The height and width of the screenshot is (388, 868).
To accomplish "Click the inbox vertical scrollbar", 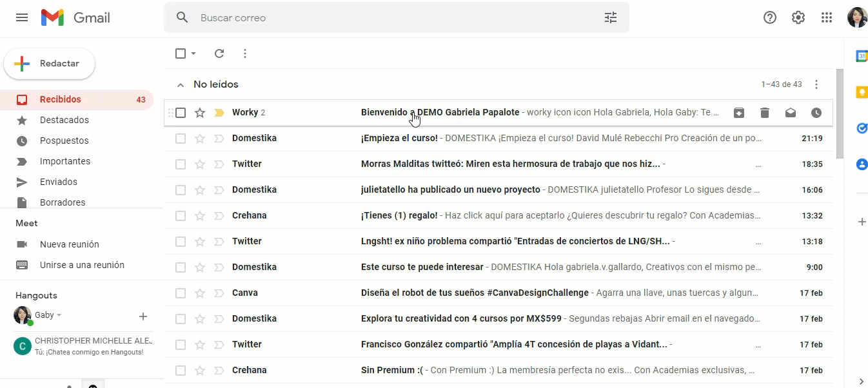I will 839,113.
